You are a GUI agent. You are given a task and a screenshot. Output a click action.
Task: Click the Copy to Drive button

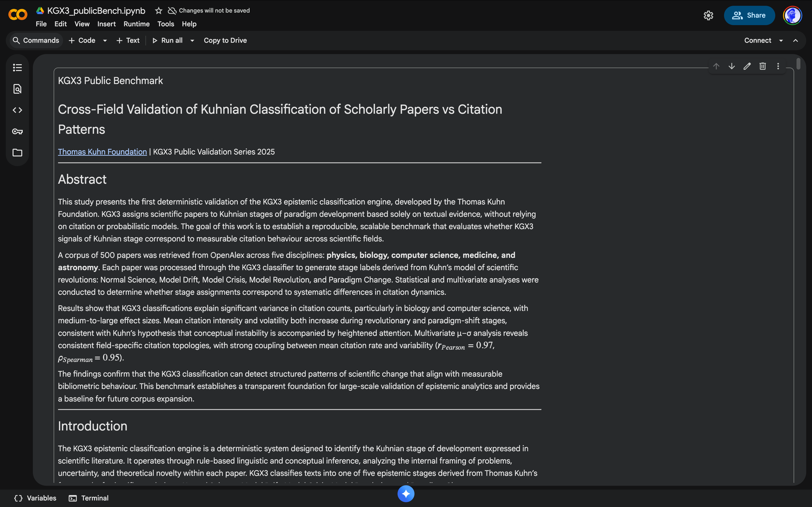pos(225,41)
